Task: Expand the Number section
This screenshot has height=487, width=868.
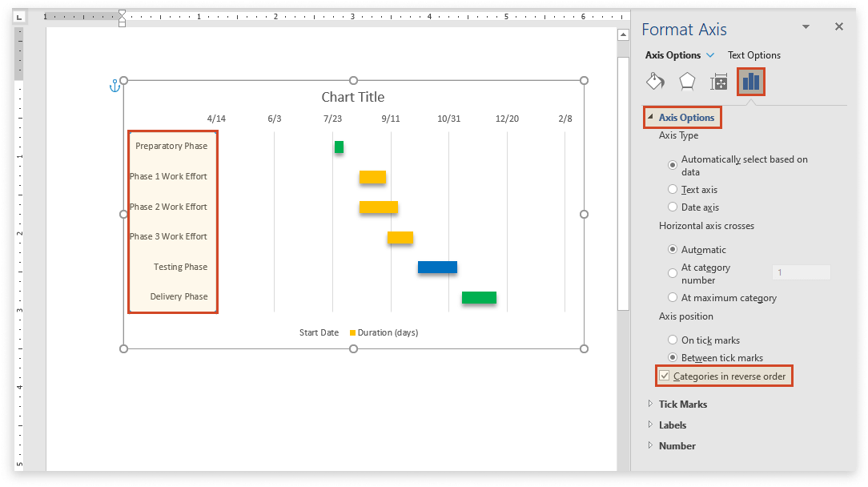Action: (x=677, y=446)
